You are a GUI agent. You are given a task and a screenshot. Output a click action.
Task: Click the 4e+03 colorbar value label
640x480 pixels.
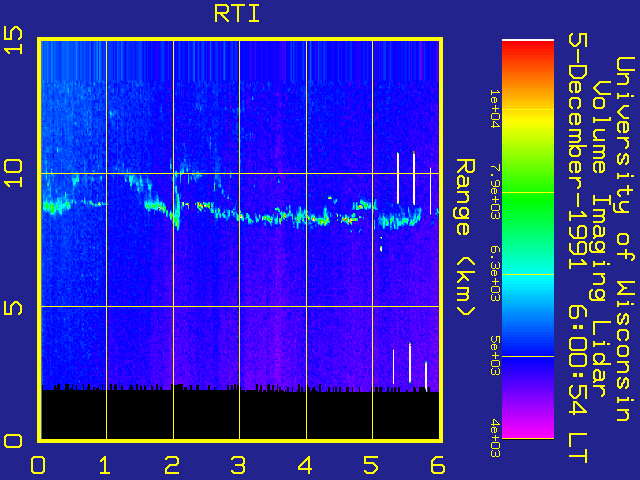[x=495, y=438]
